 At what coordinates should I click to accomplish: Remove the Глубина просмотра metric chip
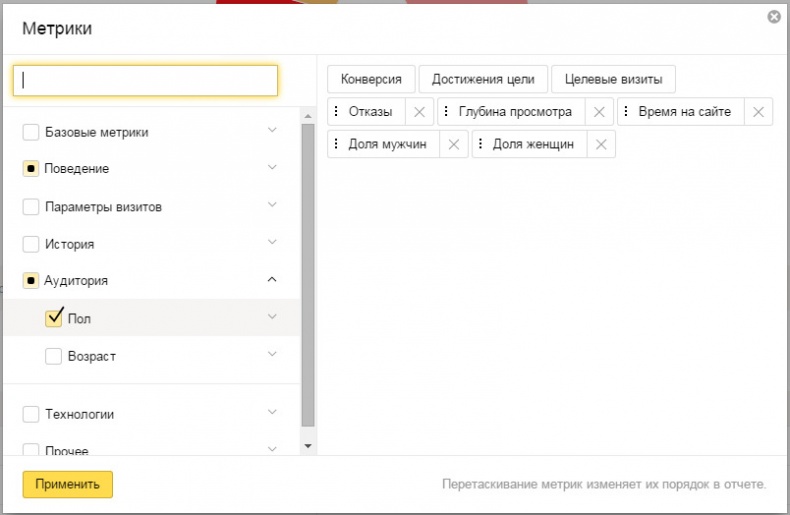(x=600, y=112)
